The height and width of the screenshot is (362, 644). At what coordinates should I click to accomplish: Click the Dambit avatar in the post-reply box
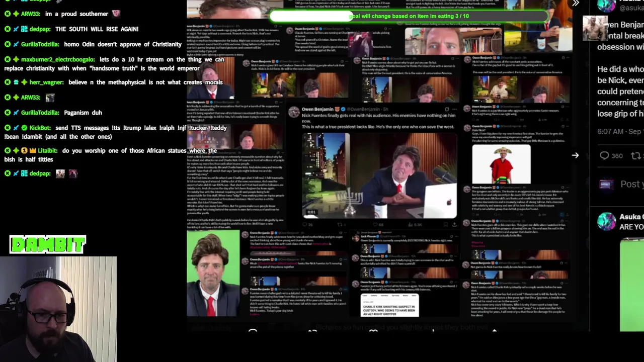click(x=606, y=185)
